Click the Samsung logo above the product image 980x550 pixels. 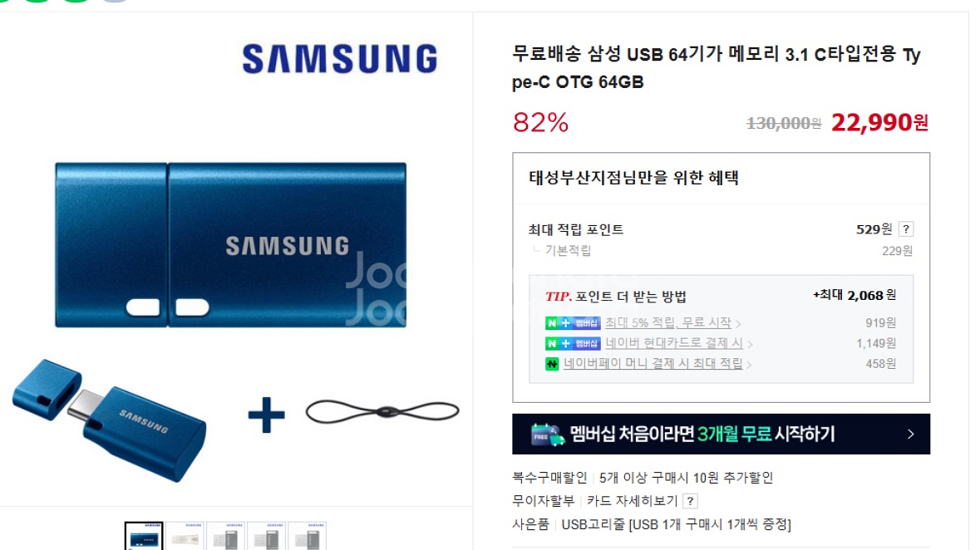tap(340, 59)
